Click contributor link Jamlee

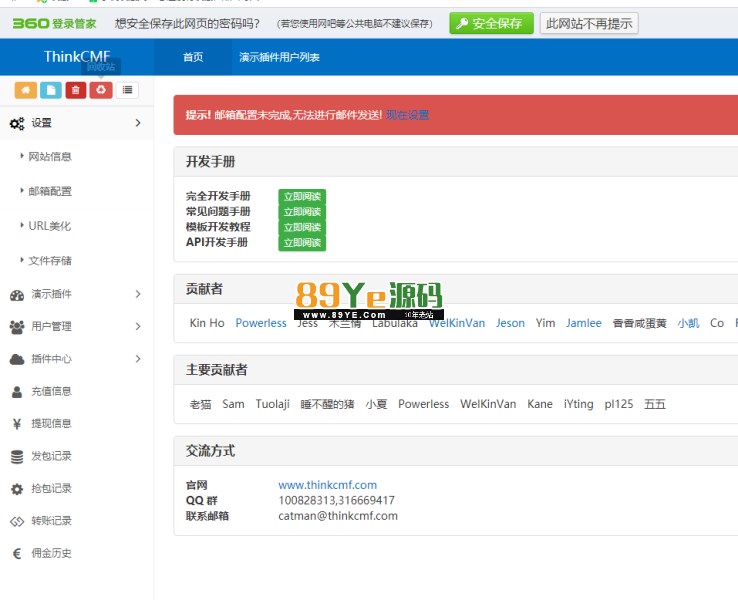(584, 323)
